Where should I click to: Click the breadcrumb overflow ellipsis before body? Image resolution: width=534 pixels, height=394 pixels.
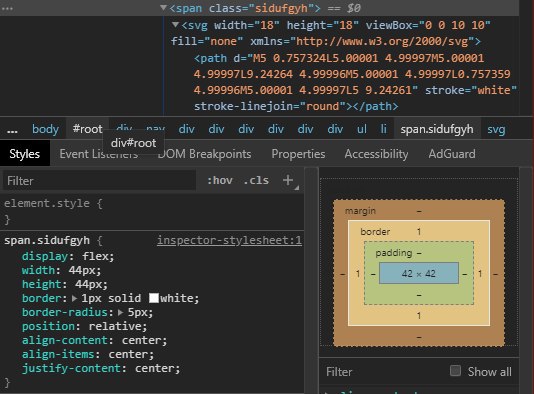pyautogui.click(x=12, y=131)
